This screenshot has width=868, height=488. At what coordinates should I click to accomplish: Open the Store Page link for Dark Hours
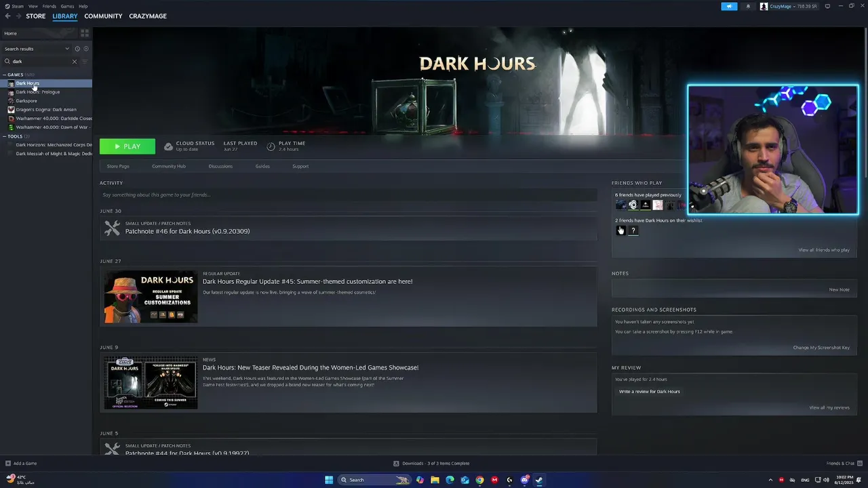(118, 166)
